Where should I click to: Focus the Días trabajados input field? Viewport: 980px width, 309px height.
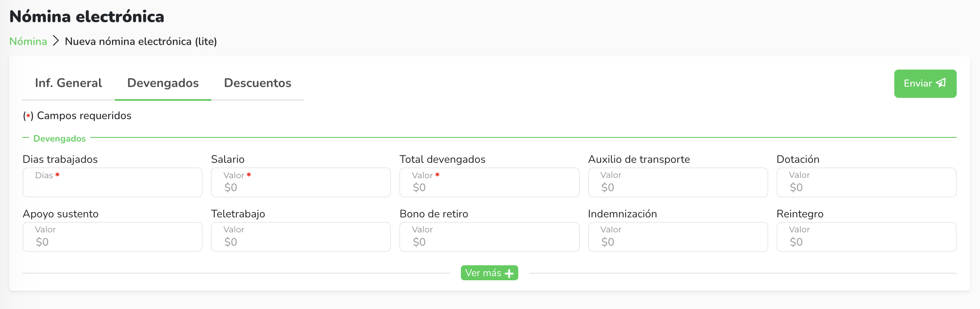click(112, 183)
